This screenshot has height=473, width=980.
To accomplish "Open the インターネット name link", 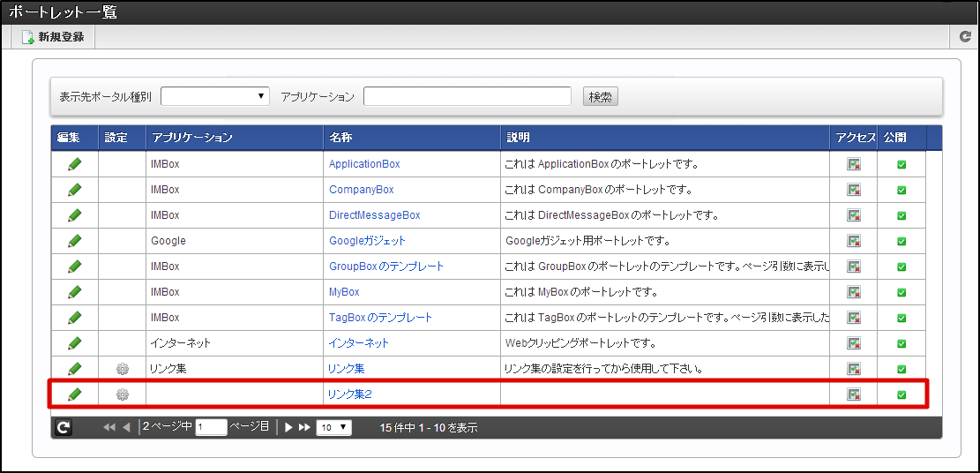I will pos(359,343).
